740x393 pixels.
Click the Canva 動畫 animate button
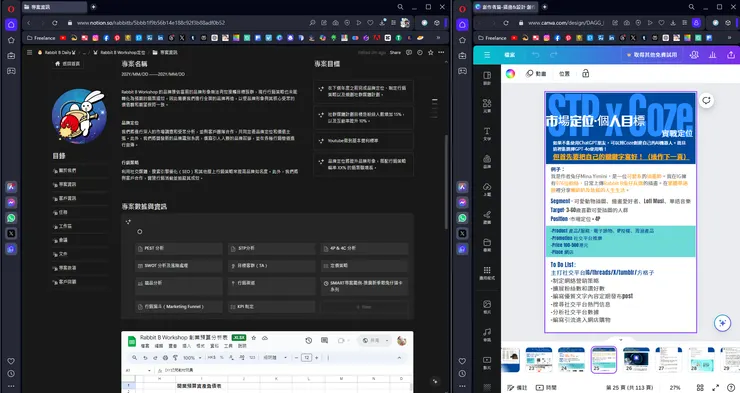[x=536, y=74]
